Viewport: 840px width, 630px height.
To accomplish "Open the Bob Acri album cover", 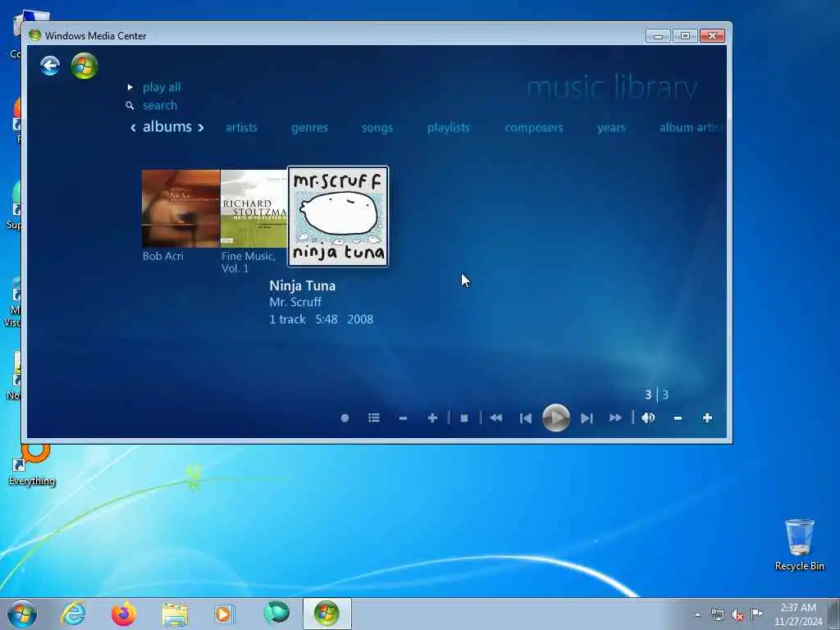I will tap(180, 208).
